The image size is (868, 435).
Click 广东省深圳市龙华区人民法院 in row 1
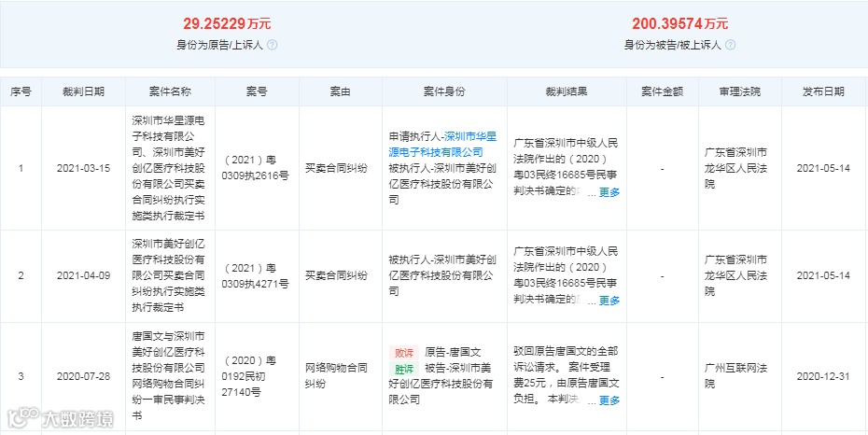[735, 168]
